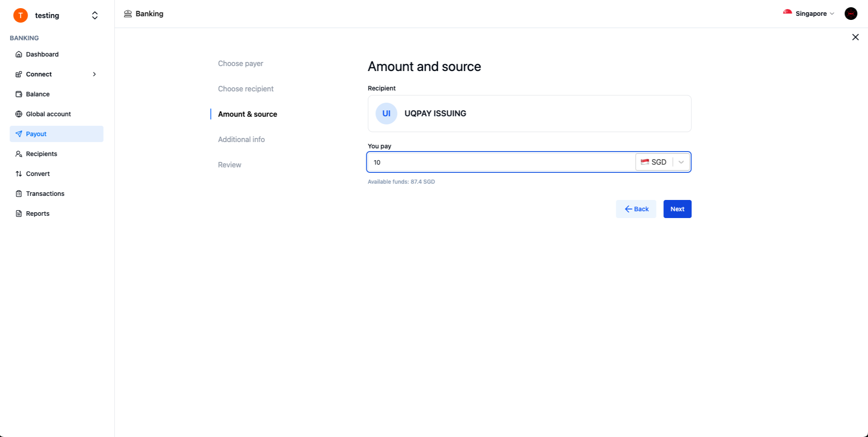Image resolution: width=868 pixels, height=437 pixels.
Task: Expand the Connect submenu chevron
Action: pyautogui.click(x=94, y=74)
